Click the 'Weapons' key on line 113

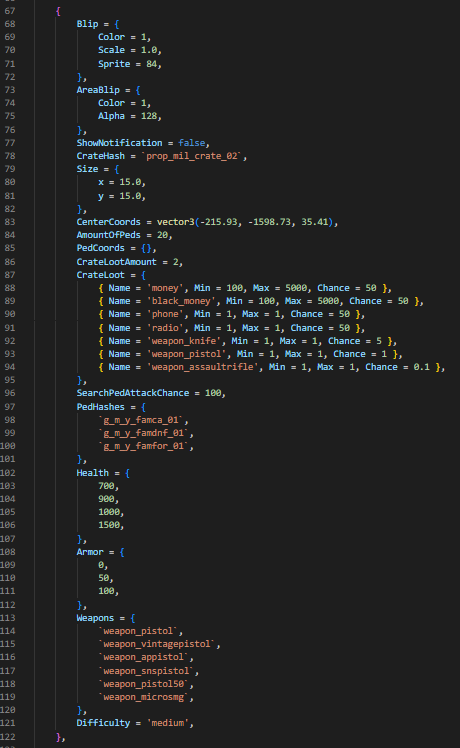click(95, 618)
